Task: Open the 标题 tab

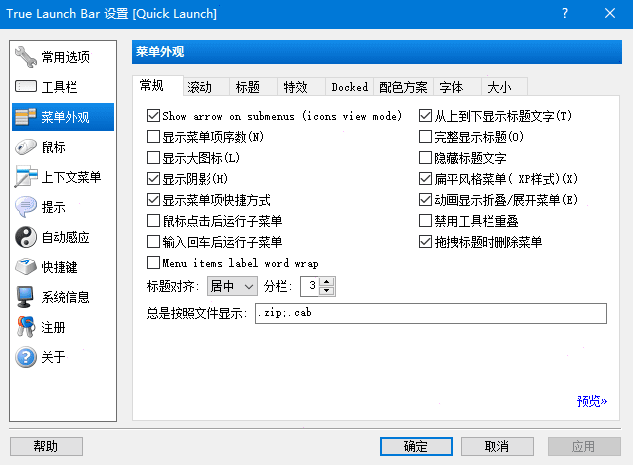Action: point(254,87)
